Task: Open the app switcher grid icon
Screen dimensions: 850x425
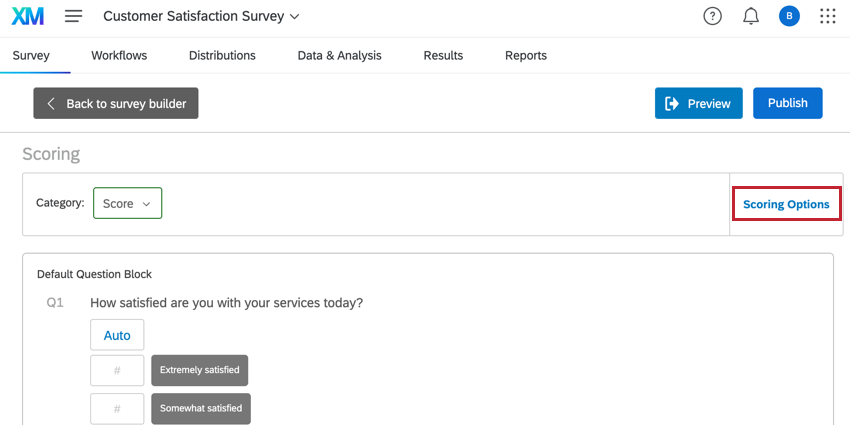Action: point(827,17)
